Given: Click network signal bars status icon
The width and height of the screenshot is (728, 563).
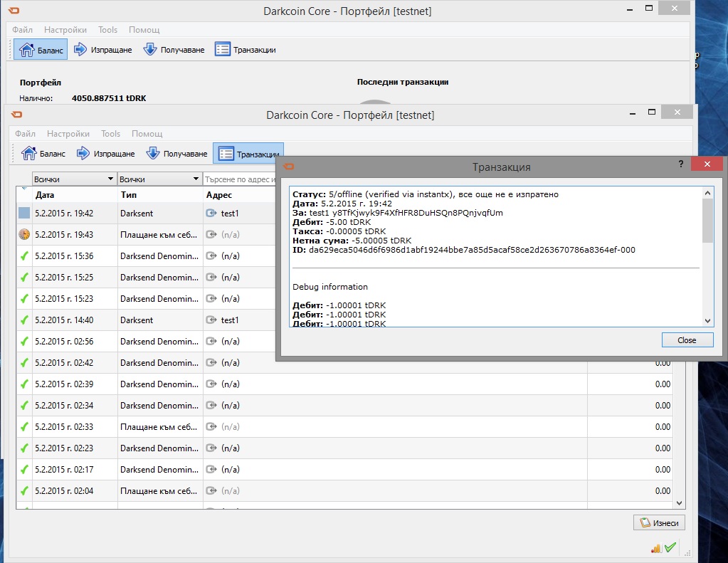Looking at the screenshot, I should [x=656, y=548].
